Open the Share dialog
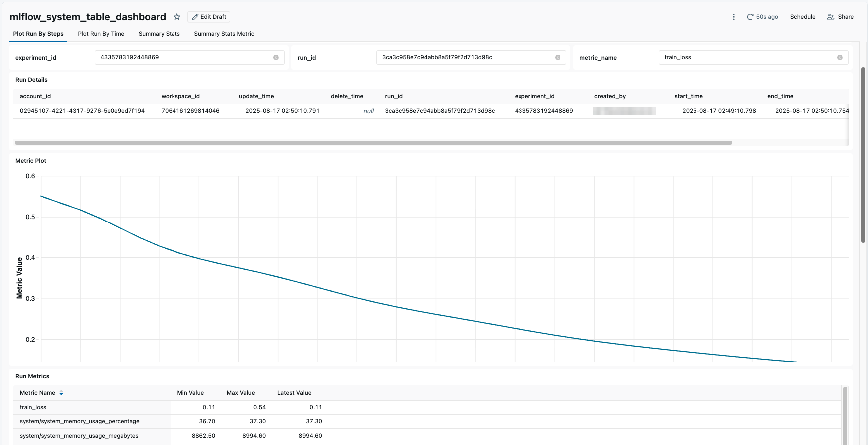Screen dimensions: 868x445 [840, 17]
